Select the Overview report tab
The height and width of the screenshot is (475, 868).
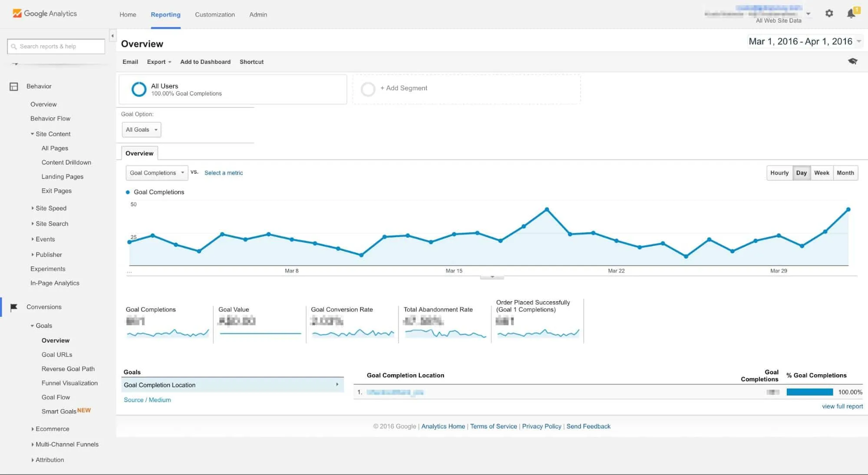click(x=139, y=153)
